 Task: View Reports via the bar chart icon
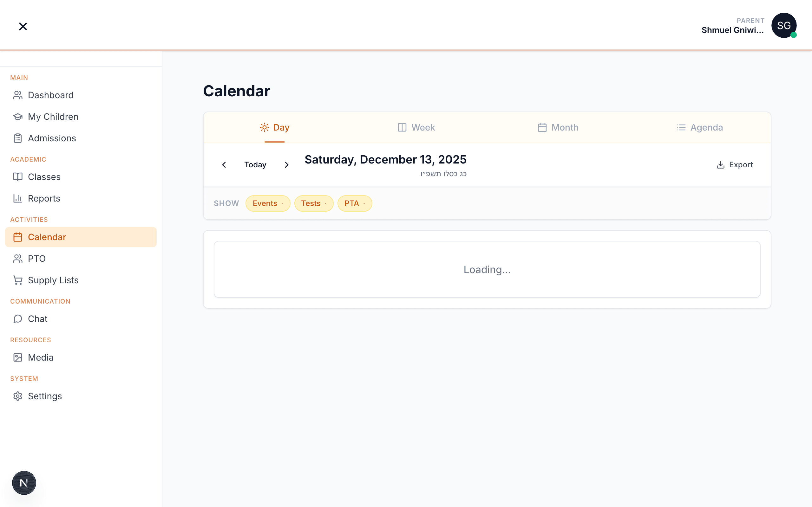(18, 198)
